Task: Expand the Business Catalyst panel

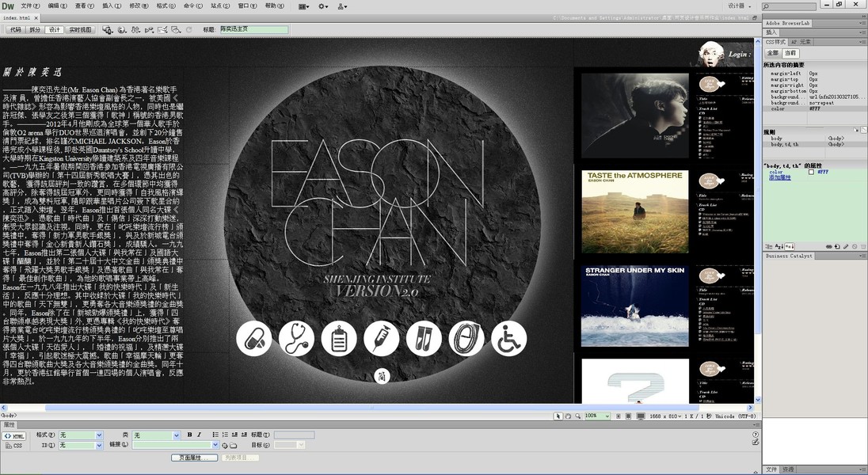Action: click(x=789, y=256)
